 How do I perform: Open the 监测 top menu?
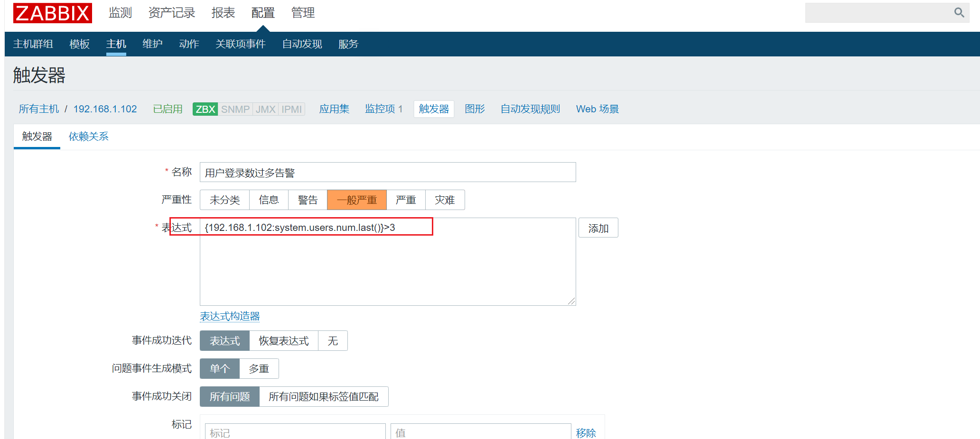click(x=120, y=13)
